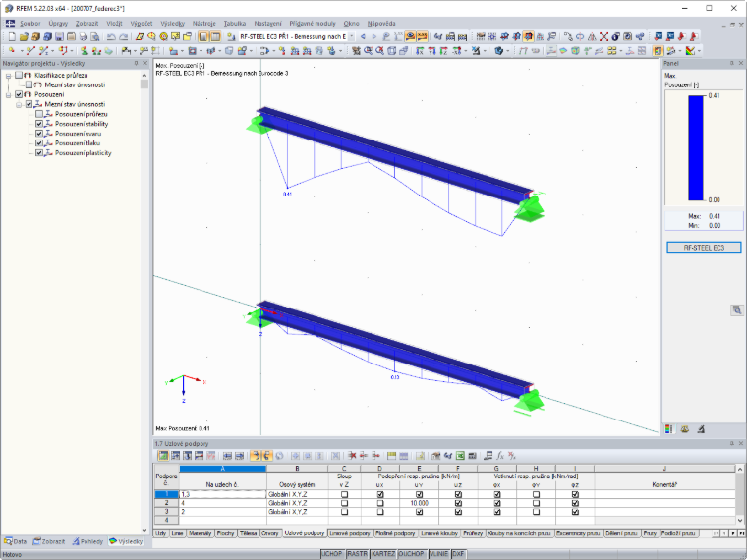Collapse the Posouzení tree node
This screenshot has height=560, width=747.
[8, 94]
